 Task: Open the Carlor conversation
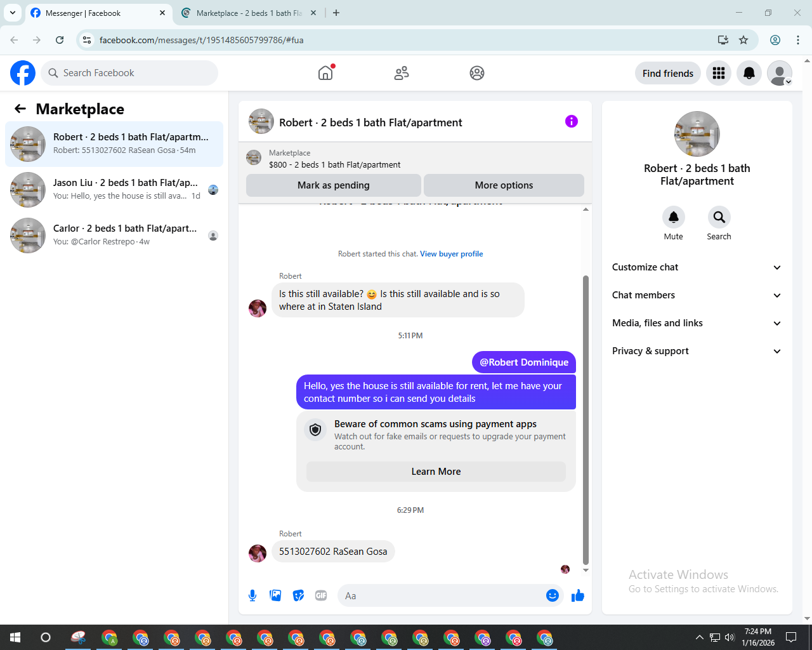point(114,235)
